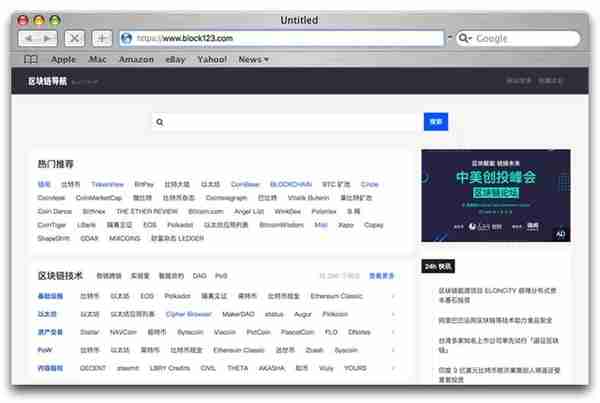600x403 pixels.
Task: Open the steemit link
Action: pos(128,368)
